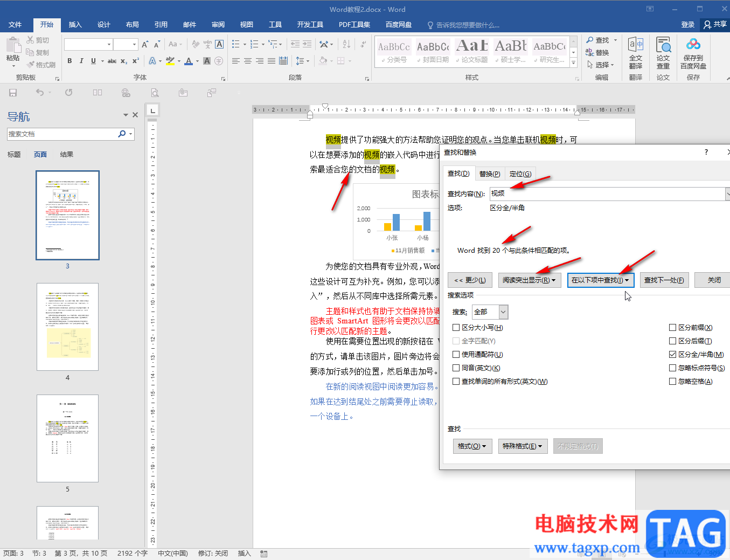Click the Find Next button
This screenshot has height=560, width=730.
[x=664, y=280]
